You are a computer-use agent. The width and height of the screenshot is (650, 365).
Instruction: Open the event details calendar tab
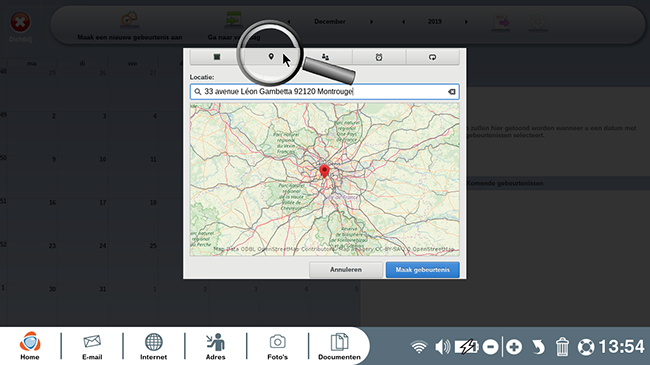click(x=217, y=57)
